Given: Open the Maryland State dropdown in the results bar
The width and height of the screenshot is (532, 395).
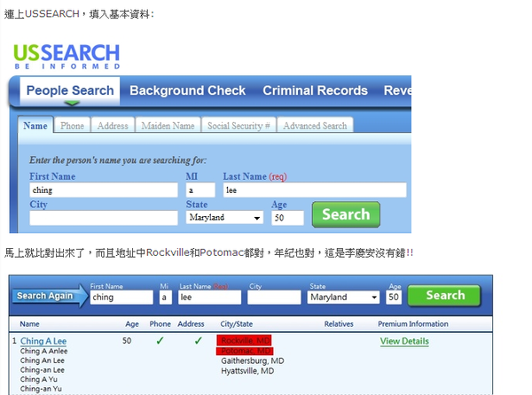Looking at the screenshot, I should [x=343, y=297].
